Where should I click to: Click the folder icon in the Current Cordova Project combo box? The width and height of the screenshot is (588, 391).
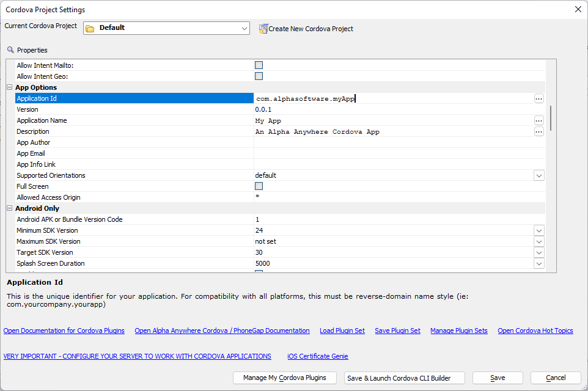coord(90,29)
